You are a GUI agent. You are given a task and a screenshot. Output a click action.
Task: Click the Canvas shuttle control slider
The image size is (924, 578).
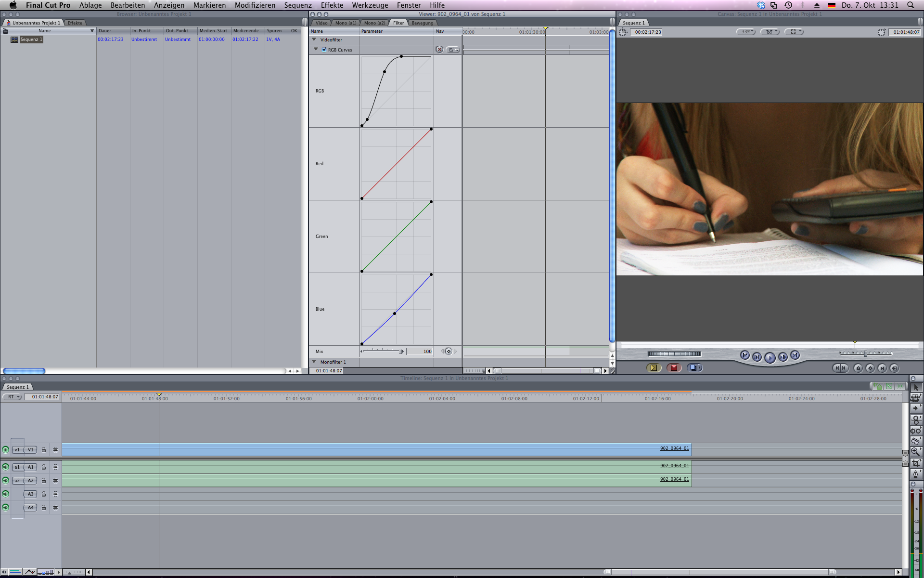click(866, 353)
